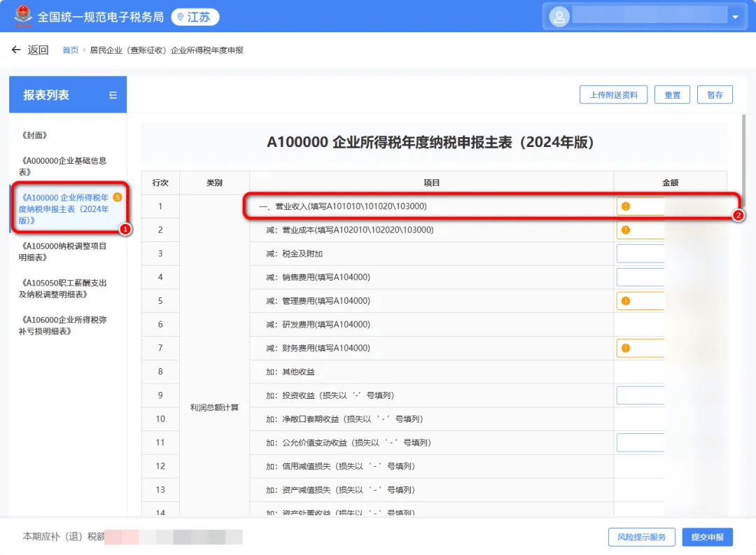The width and height of the screenshot is (756, 555).
Task: Click the user avatar icon in the header
Action: [559, 17]
